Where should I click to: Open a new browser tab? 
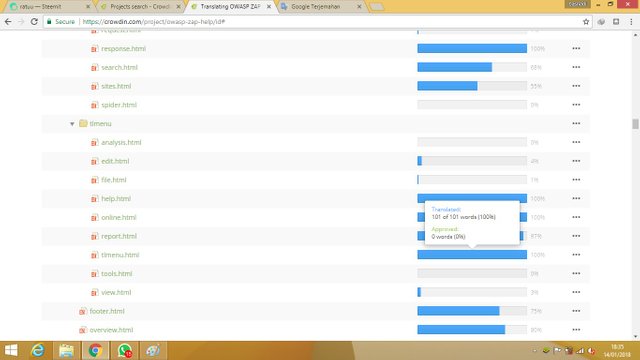[x=376, y=7]
